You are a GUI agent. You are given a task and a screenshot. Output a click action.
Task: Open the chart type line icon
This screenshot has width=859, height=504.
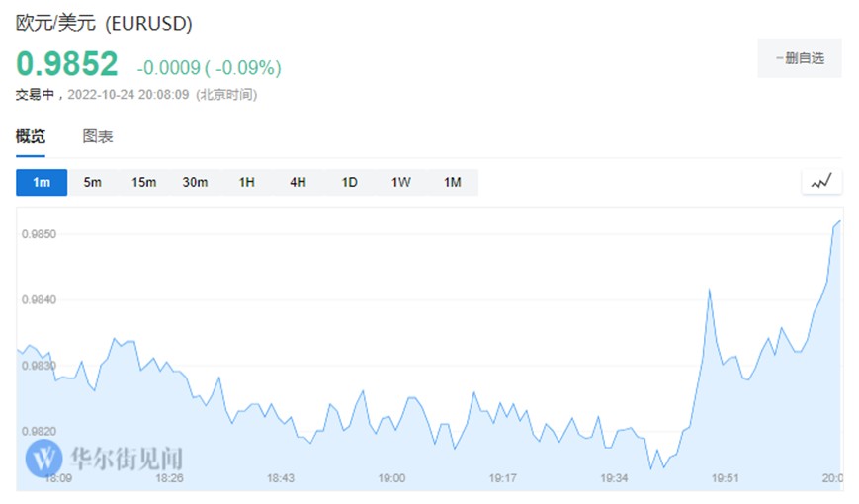[x=820, y=182]
